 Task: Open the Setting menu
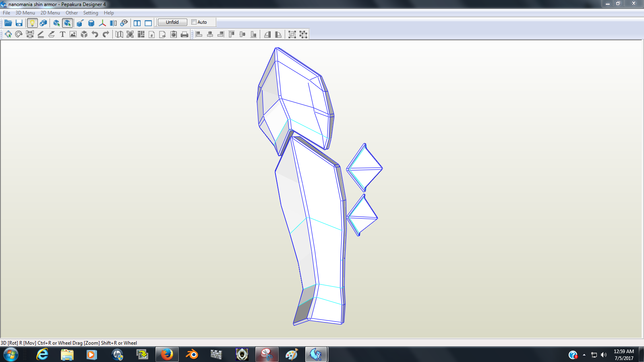[x=91, y=13]
